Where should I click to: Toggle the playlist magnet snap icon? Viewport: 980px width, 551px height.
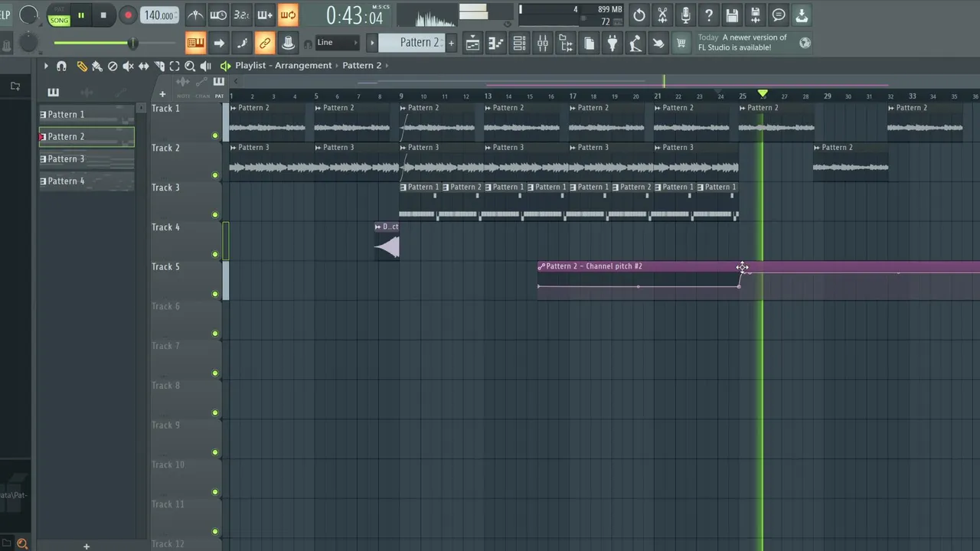point(62,66)
